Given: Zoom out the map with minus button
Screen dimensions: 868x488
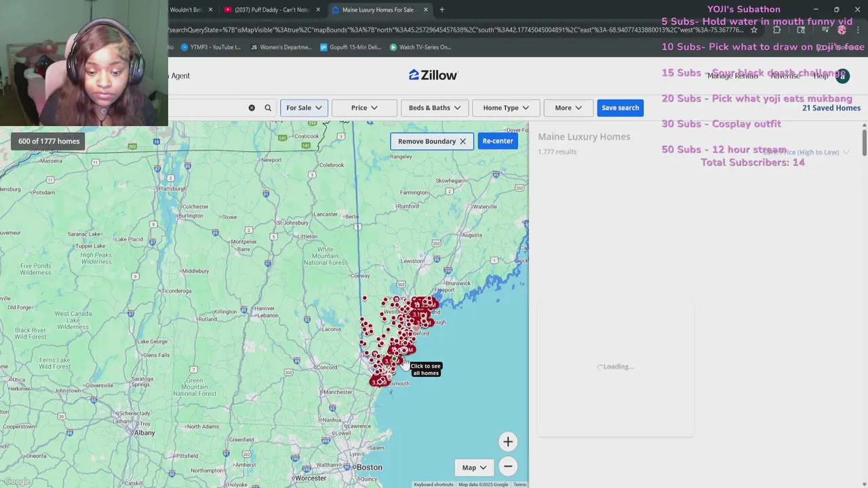Looking at the screenshot, I should [x=508, y=466].
